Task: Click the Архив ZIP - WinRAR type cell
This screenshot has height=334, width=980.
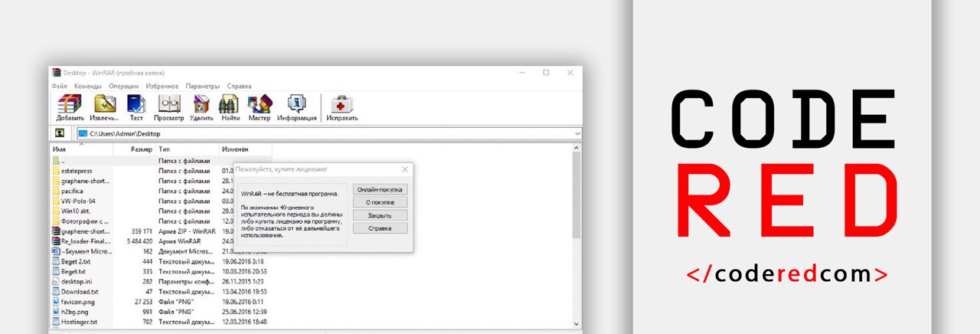Action: [186, 231]
